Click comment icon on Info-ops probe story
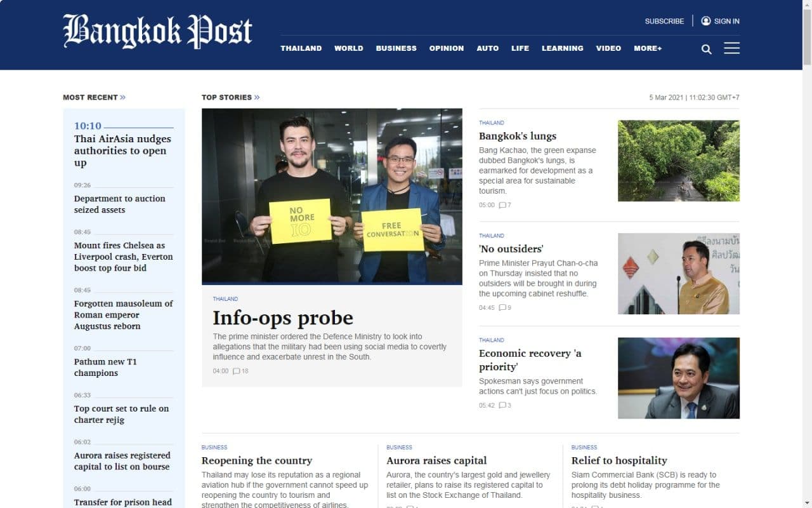This screenshot has height=508, width=812. [x=236, y=371]
